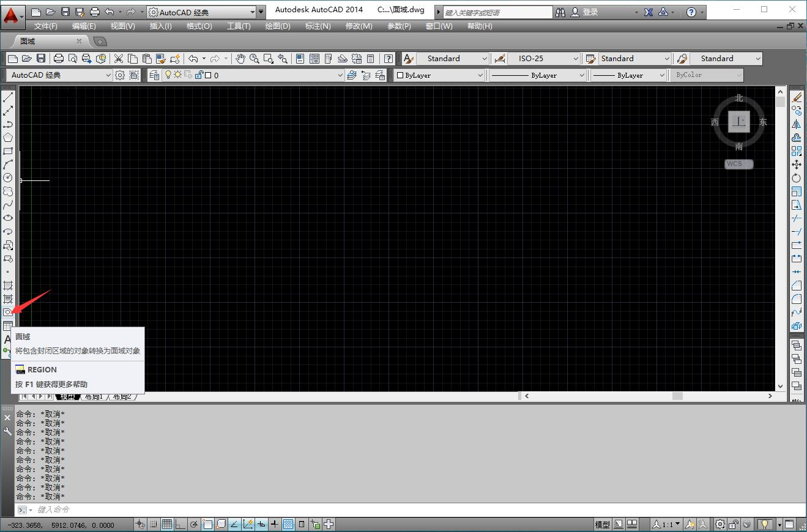Click the Help question mark toolbar icon
Viewport: 807px width, 532px height.
click(389, 59)
